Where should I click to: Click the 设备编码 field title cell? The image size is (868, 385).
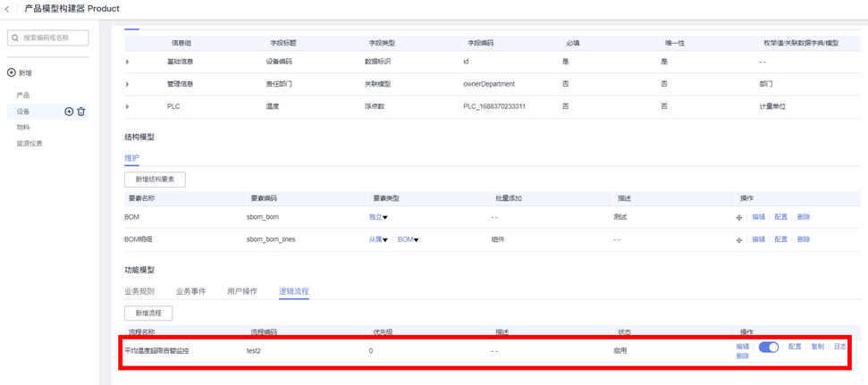[x=278, y=62]
